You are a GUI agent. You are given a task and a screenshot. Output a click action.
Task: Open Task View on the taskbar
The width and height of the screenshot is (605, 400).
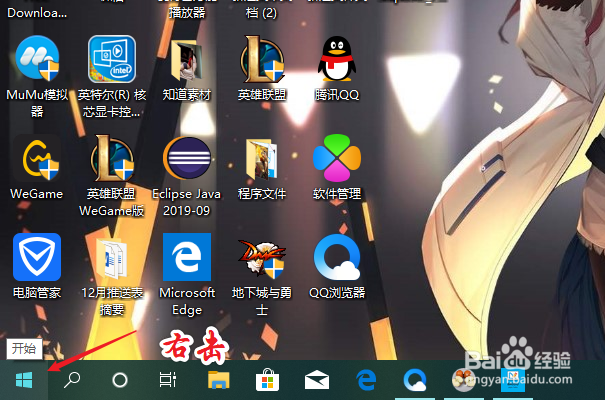(x=168, y=380)
